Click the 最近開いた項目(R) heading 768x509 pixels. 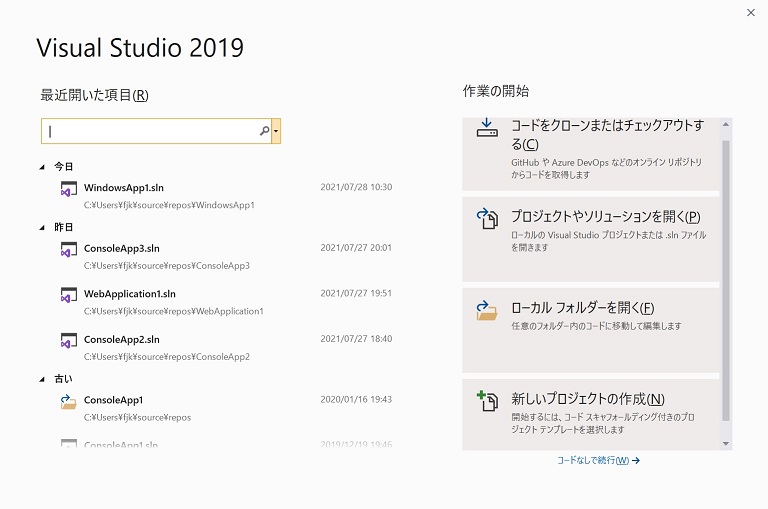(94, 95)
